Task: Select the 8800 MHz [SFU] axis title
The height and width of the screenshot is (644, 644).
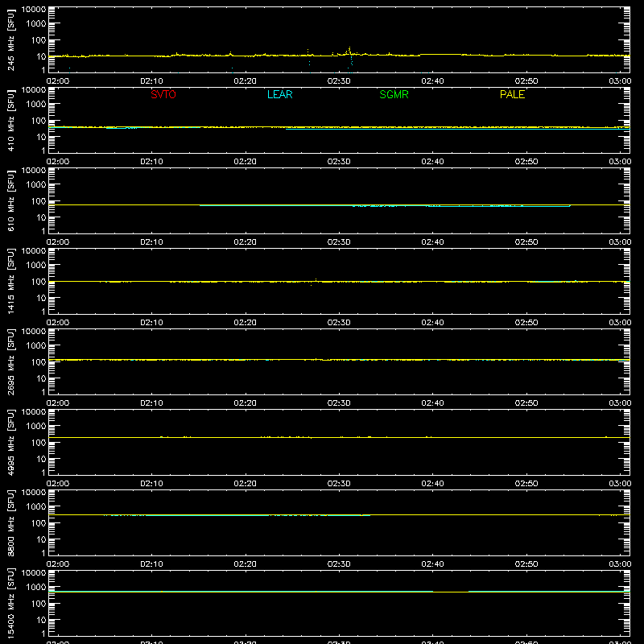Action: coord(10,522)
